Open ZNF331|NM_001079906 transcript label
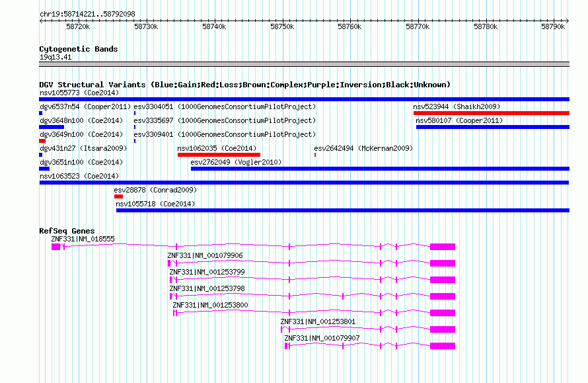This screenshot has height=383, width=588. pos(205,255)
